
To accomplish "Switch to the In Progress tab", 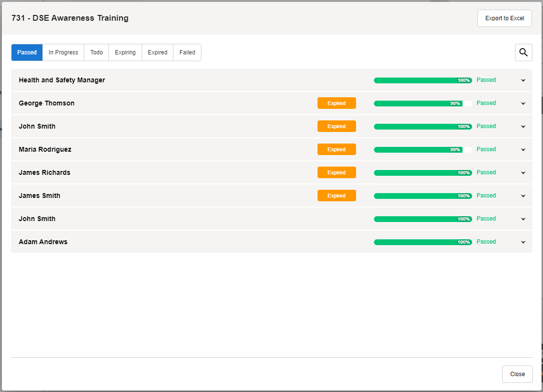I will [x=63, y=52].
